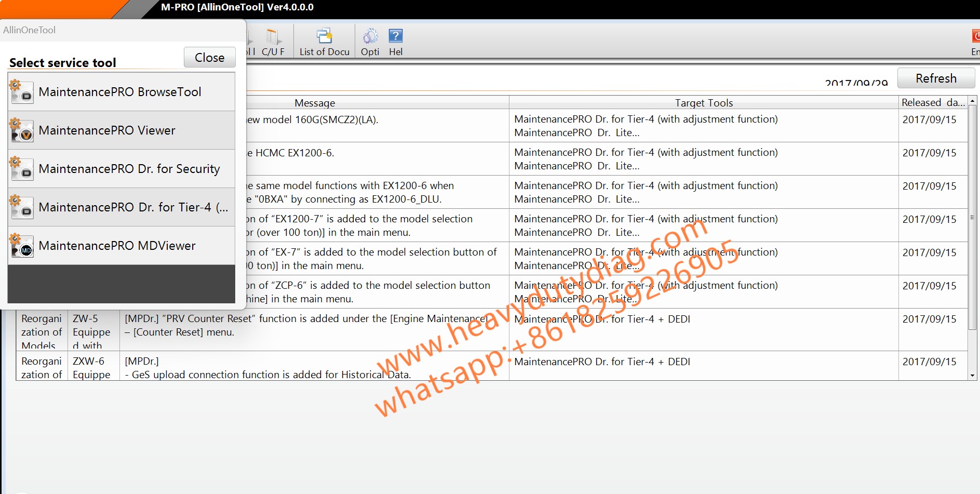
Task: Select the PRV Counter Reset message
Action: 315,330
